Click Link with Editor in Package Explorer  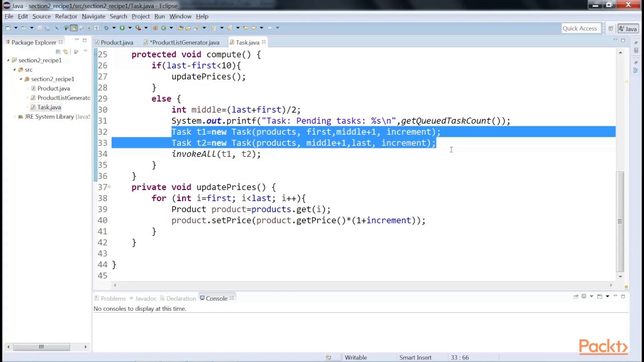tap(65, 52)
